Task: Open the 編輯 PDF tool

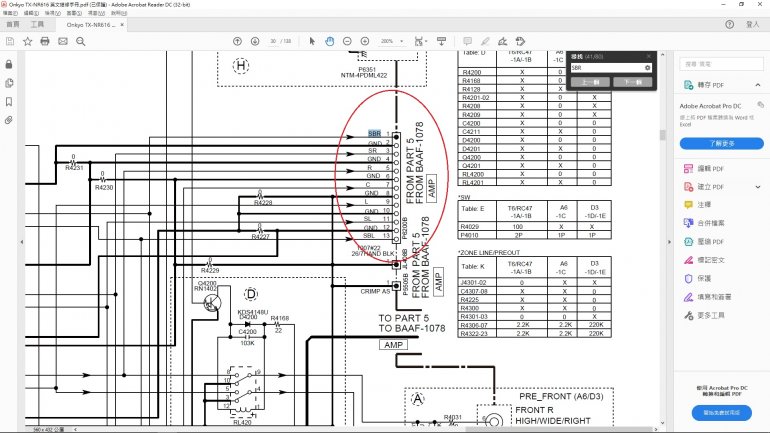Action: 709,170
